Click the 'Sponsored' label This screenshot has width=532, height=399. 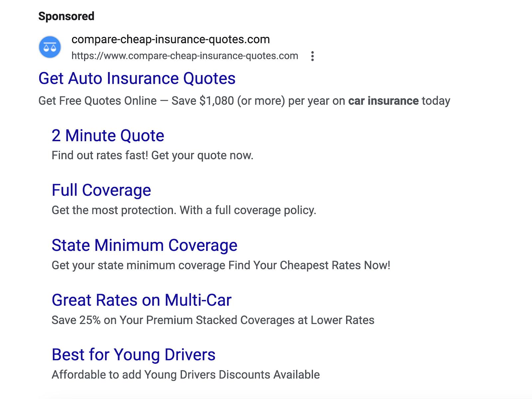coord(66,16)
